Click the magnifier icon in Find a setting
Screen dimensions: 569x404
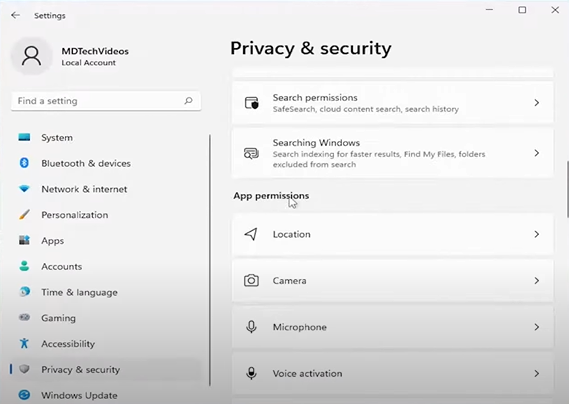(x=188, y=101)
